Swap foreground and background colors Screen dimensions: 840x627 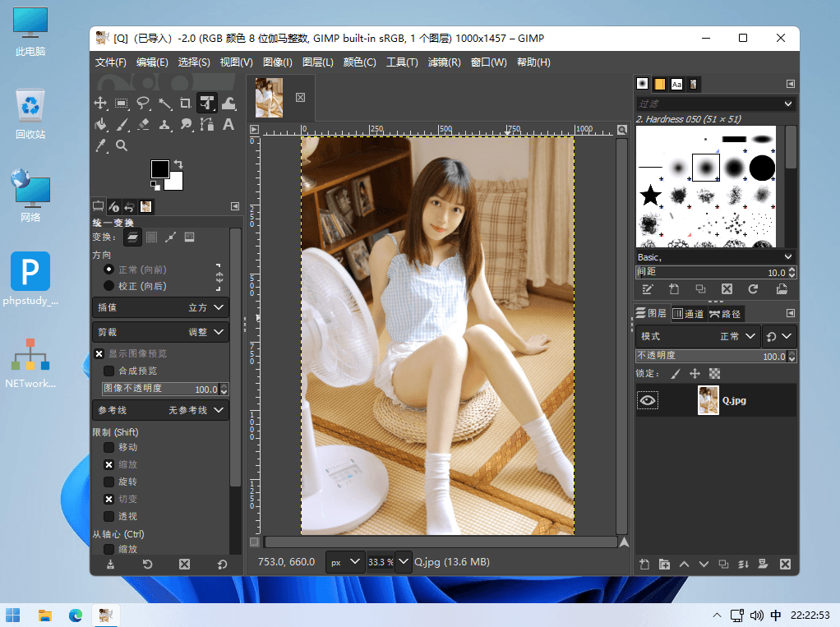178,164
